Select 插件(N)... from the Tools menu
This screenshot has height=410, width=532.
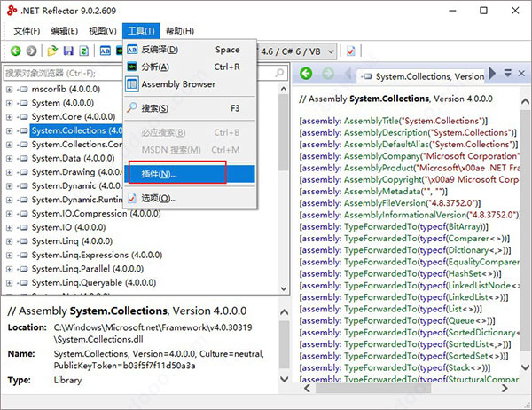pyautogui.click(x=160, y=173)
